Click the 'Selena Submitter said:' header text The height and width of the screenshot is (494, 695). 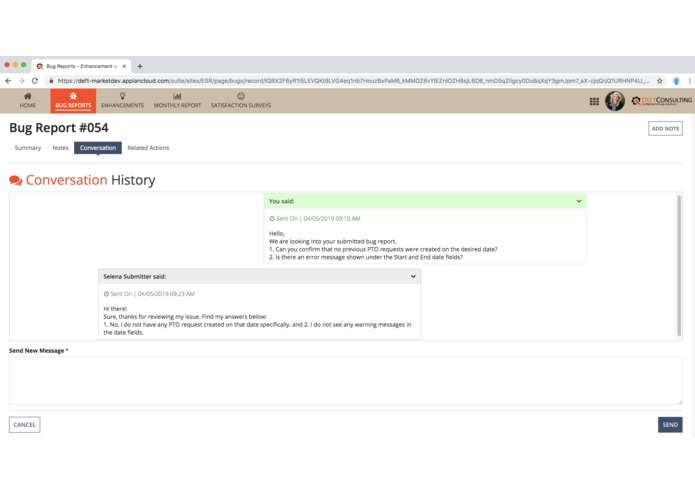tap(135, 276)
